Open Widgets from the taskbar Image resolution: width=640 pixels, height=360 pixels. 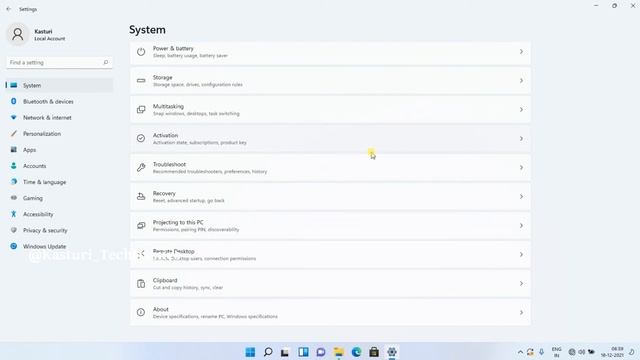[x=303, y=352]
